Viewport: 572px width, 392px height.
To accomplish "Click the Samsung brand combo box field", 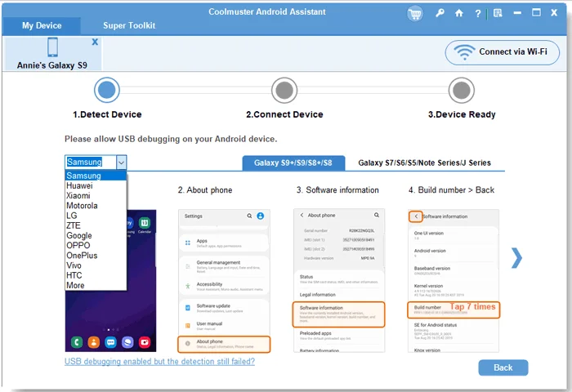I will tap(91, 163).
